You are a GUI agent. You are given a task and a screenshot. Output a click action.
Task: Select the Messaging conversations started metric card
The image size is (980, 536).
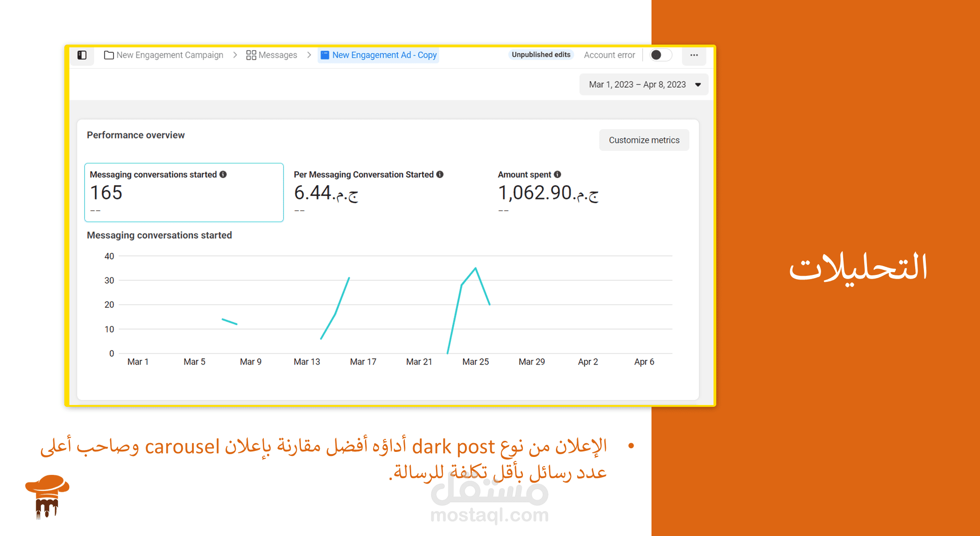(184, 192)
